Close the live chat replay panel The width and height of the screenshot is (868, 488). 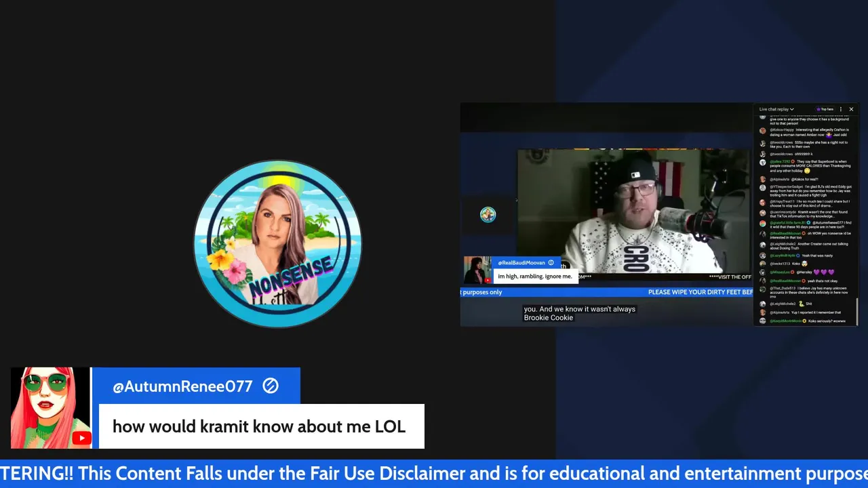point(851,109)
